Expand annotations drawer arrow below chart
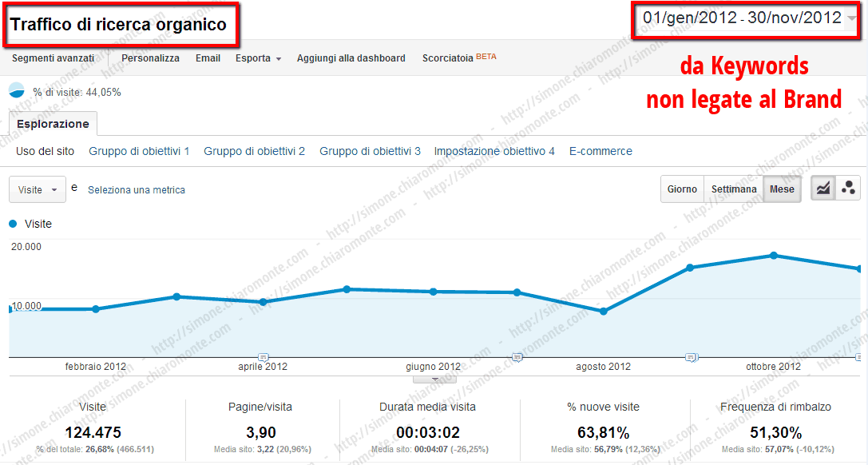 (435, 380)
